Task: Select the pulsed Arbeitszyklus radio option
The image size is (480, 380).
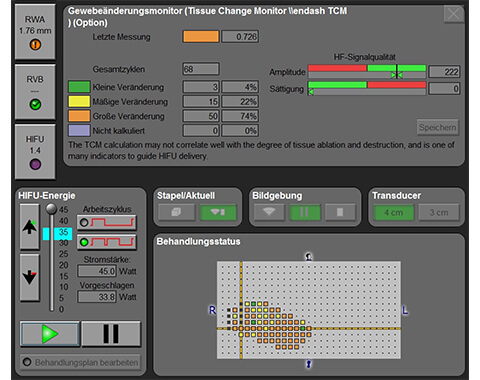Action: pos(107,242)
